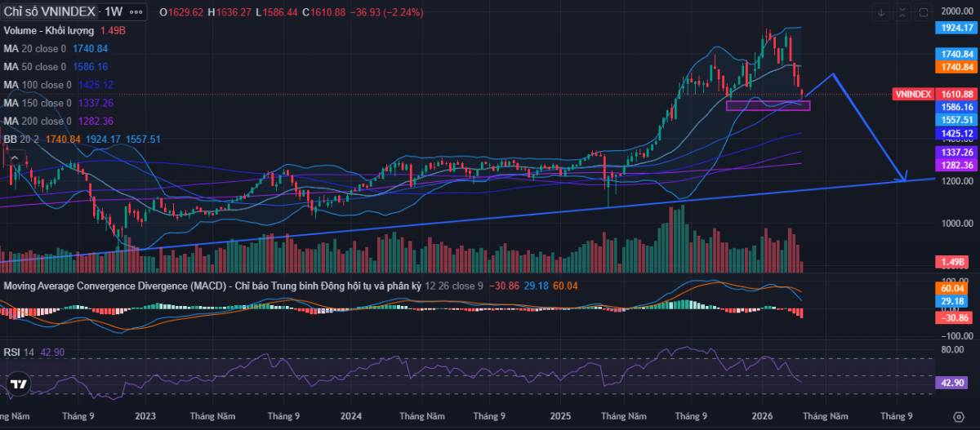Click the 1000.00 price scale value
This screenshot has width=980, height=430.
click(957, 224)
